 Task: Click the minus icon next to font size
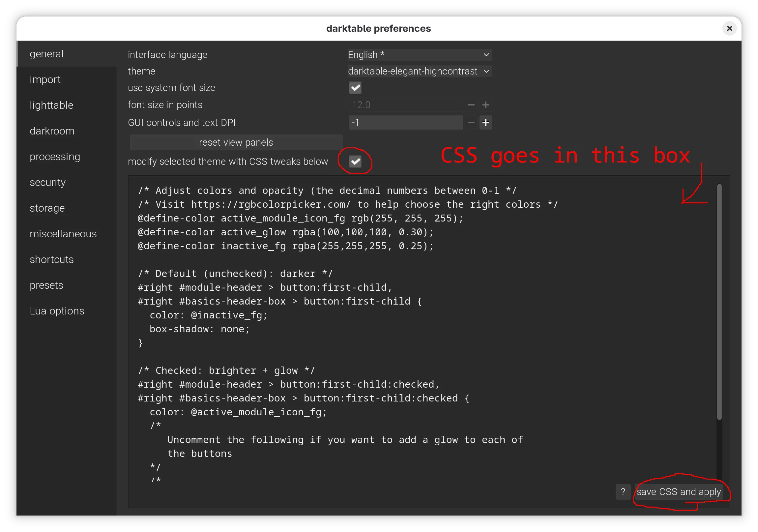coord(471,105)
